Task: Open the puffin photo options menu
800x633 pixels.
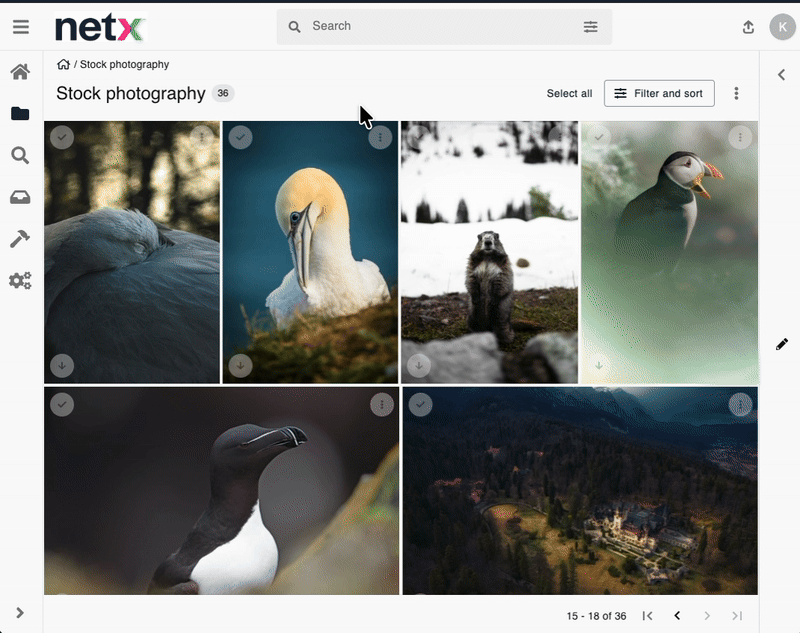Action: [739, 137]
